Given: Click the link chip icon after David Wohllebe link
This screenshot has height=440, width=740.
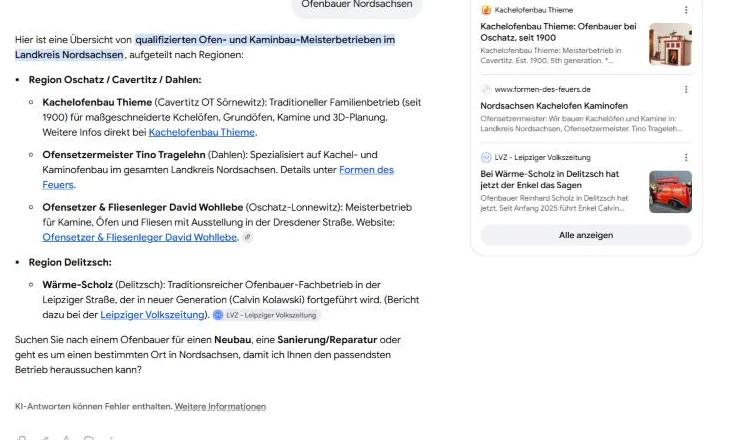Looking at the screenshot, I should 247,237.
